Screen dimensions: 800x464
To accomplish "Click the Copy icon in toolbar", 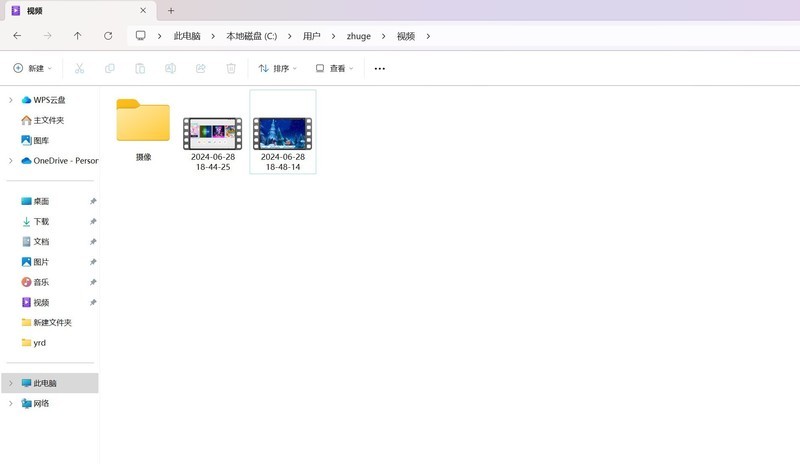I will click(x=110, y=68).
